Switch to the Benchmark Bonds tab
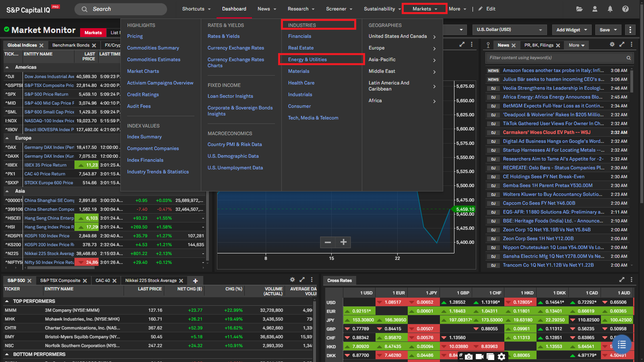Image resolution: width=644 pixels, height=362 pixels. point(71,45)
